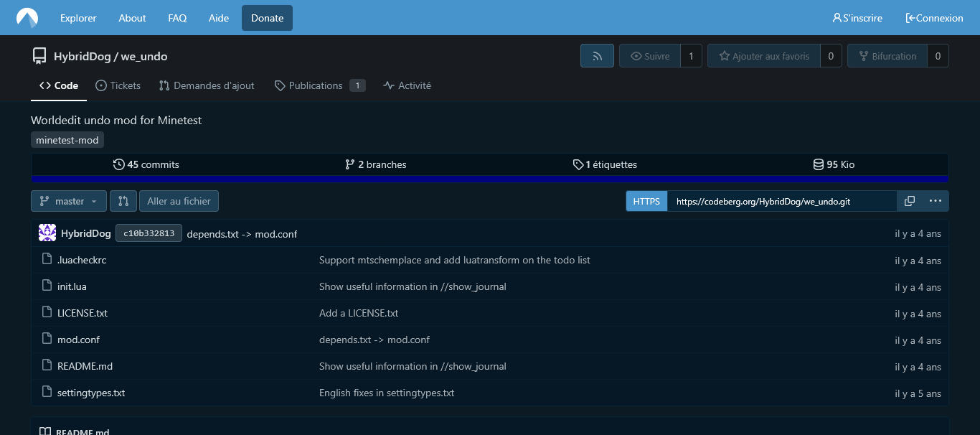980x435 pixels.
Task: Click file icon next to README.md row
Action: click(x=47, y=366)
